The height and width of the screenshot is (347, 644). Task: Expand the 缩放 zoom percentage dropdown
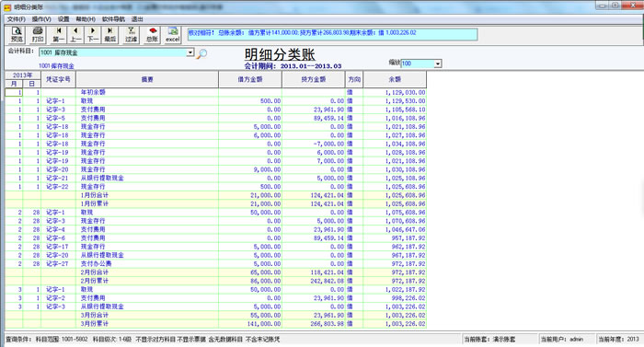[x=438, y=64]
